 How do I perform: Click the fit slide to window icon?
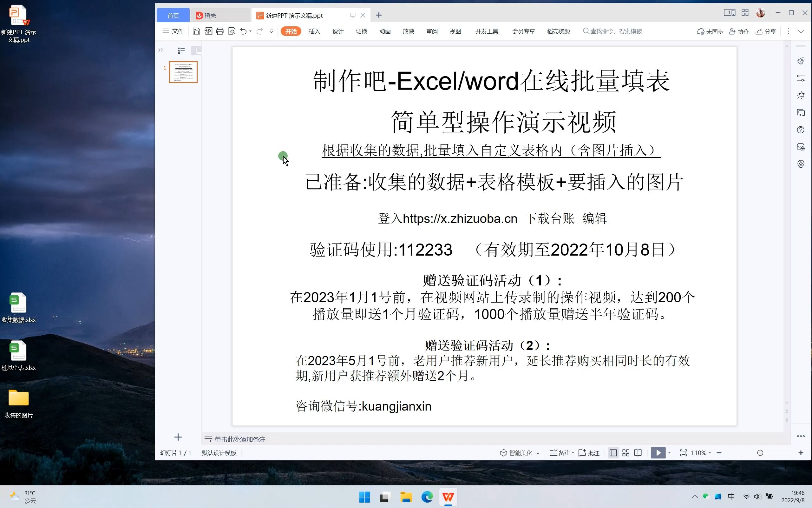[x=683, y=453]
